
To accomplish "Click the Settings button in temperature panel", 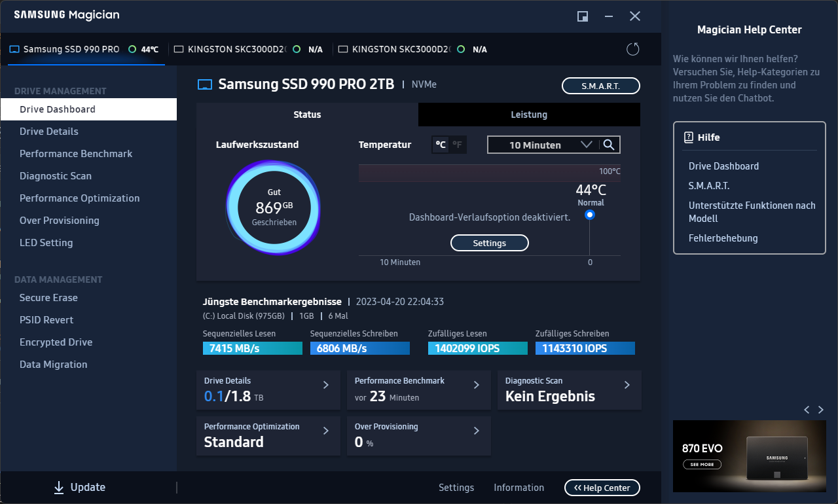I will (x=490, y=243).
